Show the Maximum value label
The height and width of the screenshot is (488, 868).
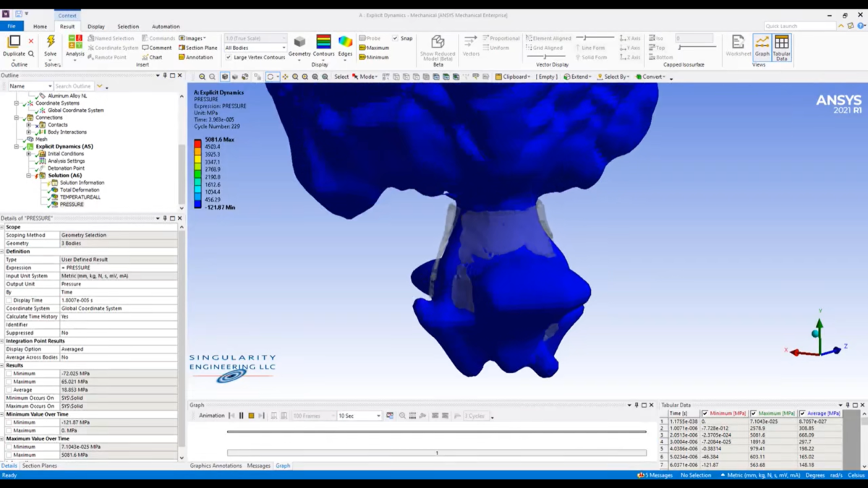coord(374,48)
